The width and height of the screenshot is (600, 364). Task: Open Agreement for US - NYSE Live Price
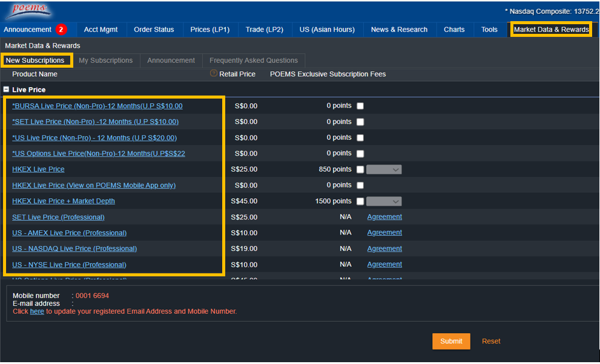point(384,264)
